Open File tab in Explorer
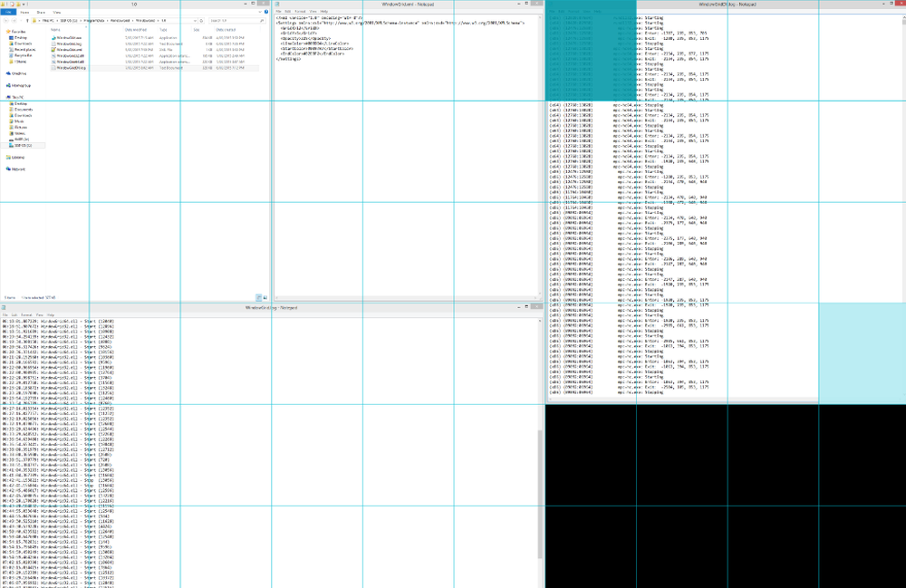Viewport: 906px width, 588px height. [8, 12]
